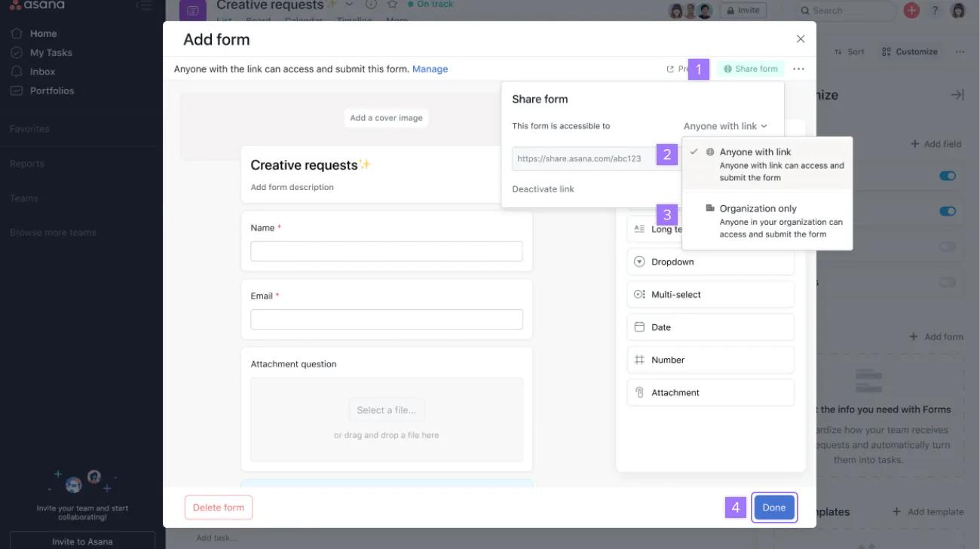This screenshot has height=549, width=980.
Task: Select the Multi-select field type icon
Action: coord(639,294)
